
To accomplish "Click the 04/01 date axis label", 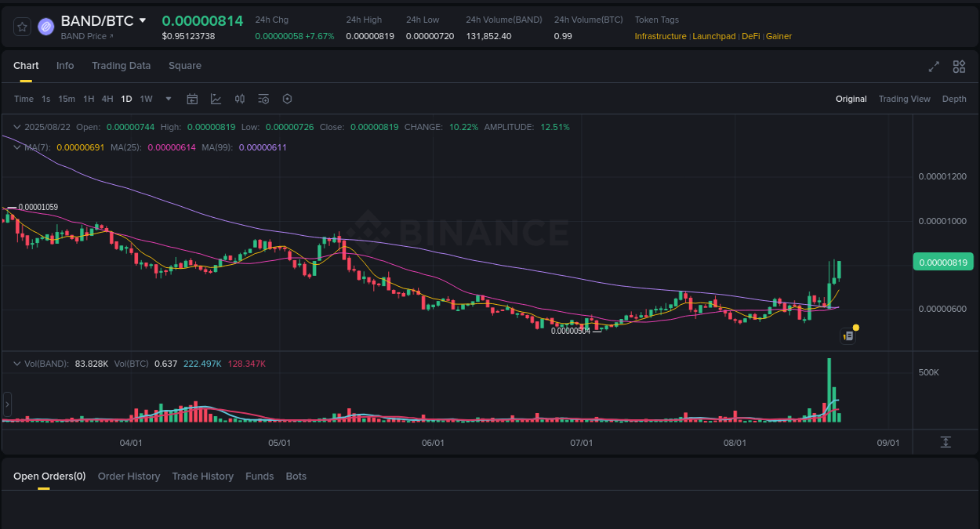I will point(130,443).
